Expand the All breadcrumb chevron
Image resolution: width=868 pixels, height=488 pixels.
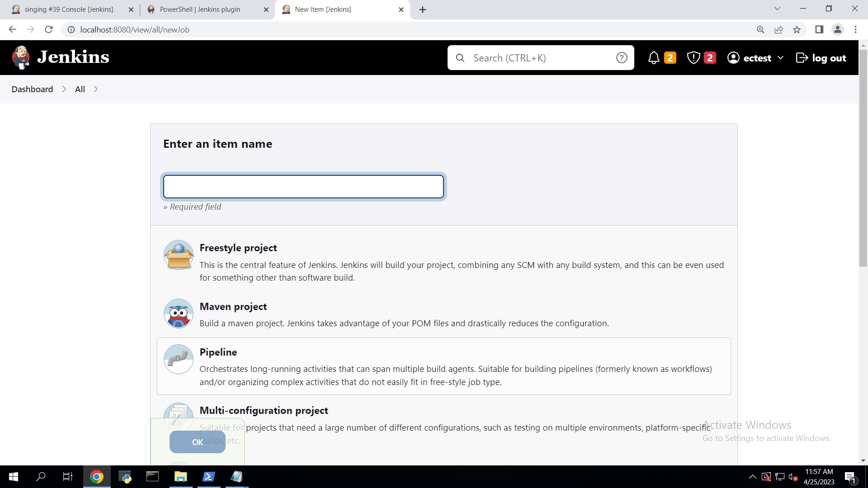[96, 89]
